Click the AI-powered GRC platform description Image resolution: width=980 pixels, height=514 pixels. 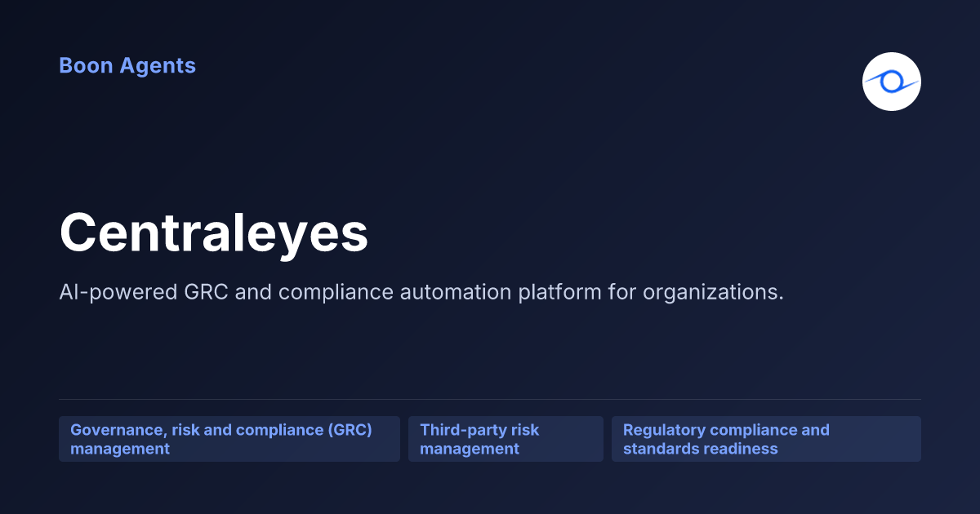pos(421,292)
